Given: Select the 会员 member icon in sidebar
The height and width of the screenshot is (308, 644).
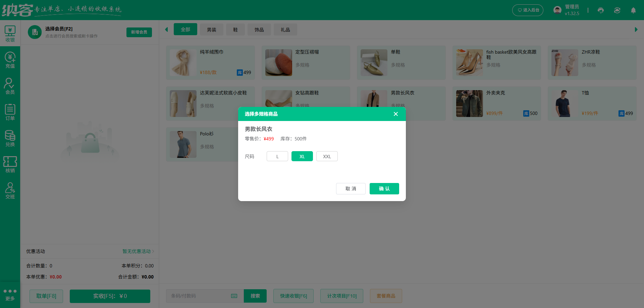Looking at the screenshot, I should (x=10, y=86).
